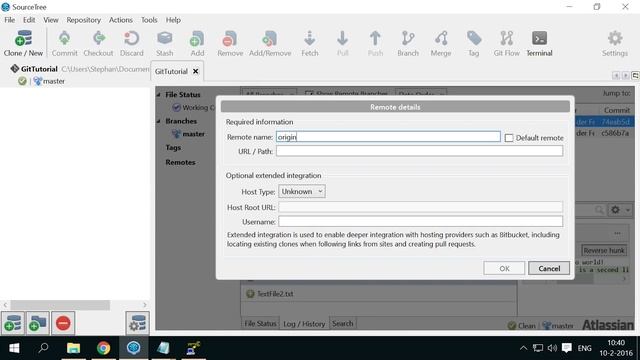Screen dimensions: 640x360
Task: Switch to the File Status bottom tab
Action: pos(260,323)
